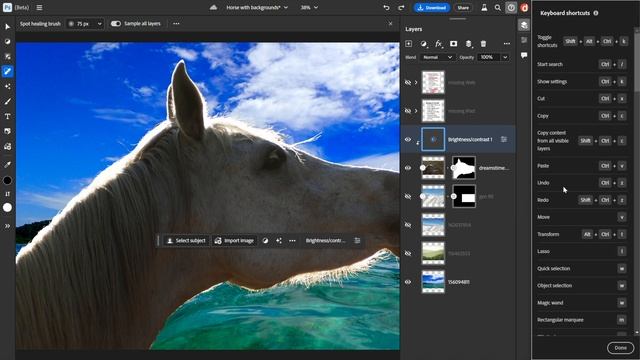Swap foreground and background colors

(x=7, y=194)
